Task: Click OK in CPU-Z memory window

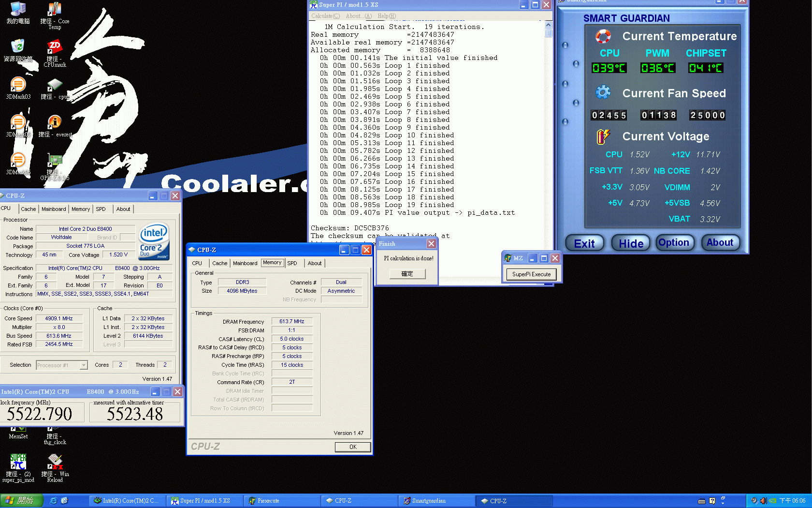Action: pyautogui.click(x=353, y=447)
